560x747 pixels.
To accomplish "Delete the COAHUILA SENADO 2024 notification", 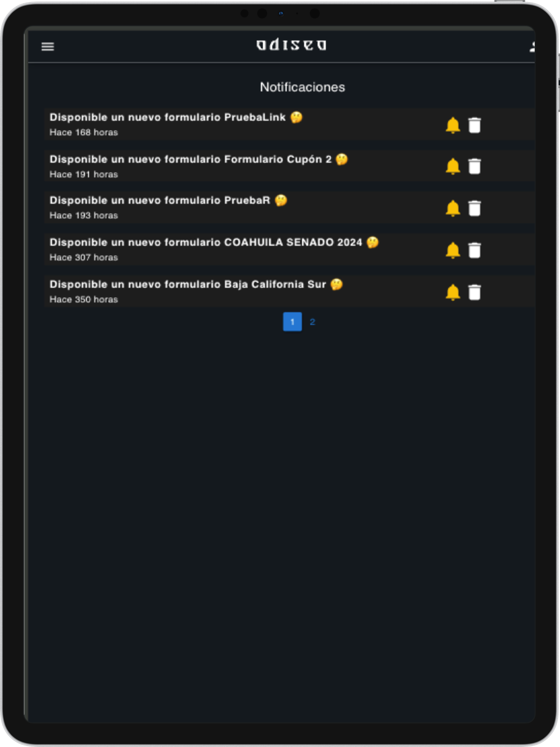I will [474, 250].
